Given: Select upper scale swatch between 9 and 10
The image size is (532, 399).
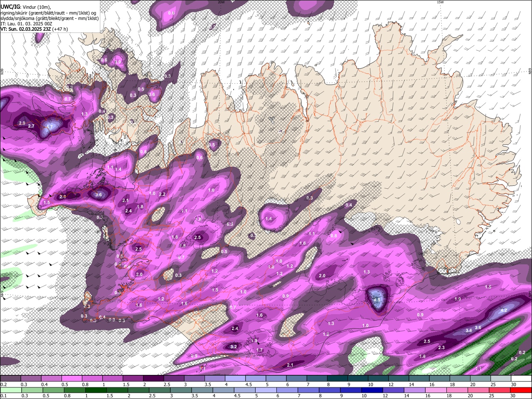Looking at the screenshot, I should [x=358, y=379].
